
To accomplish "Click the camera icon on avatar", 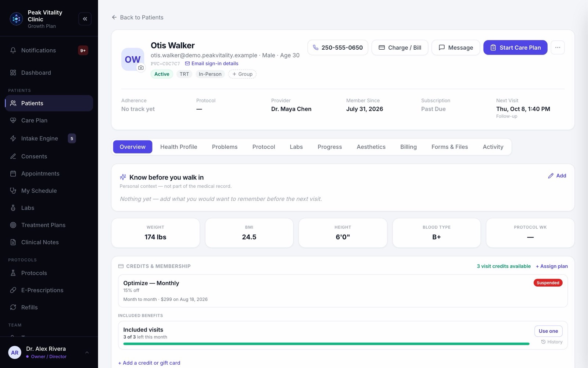I will (141, 68).
